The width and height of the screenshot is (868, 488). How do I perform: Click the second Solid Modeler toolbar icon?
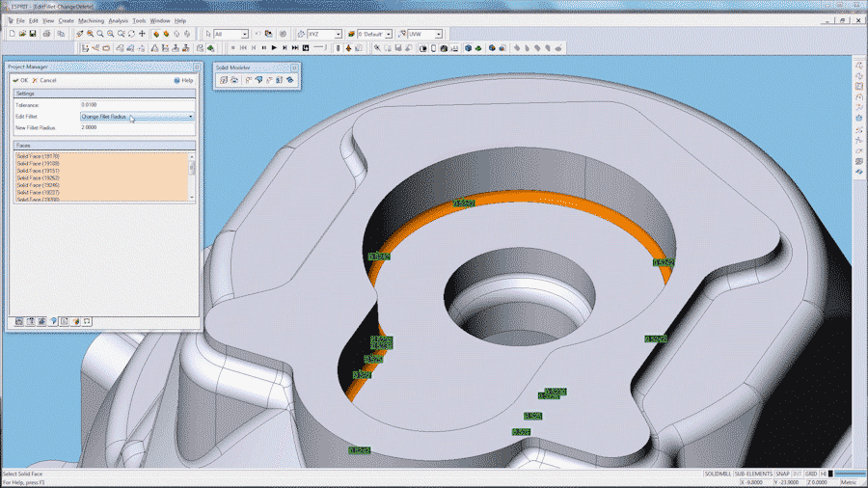tap(234, 80)
